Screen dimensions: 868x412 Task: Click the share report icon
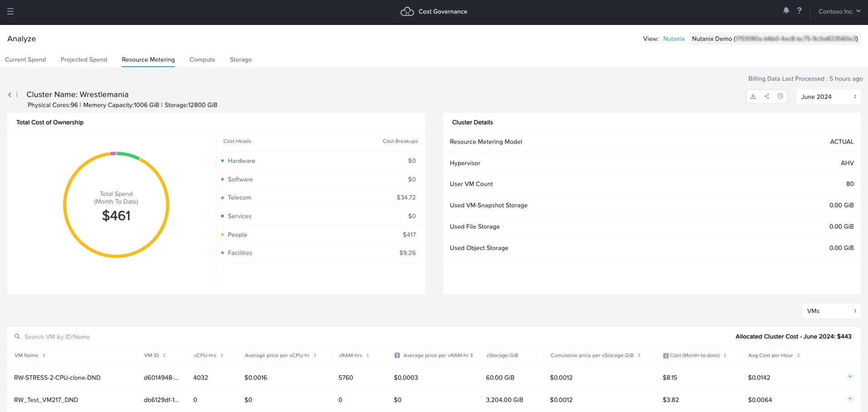[767, 96]
